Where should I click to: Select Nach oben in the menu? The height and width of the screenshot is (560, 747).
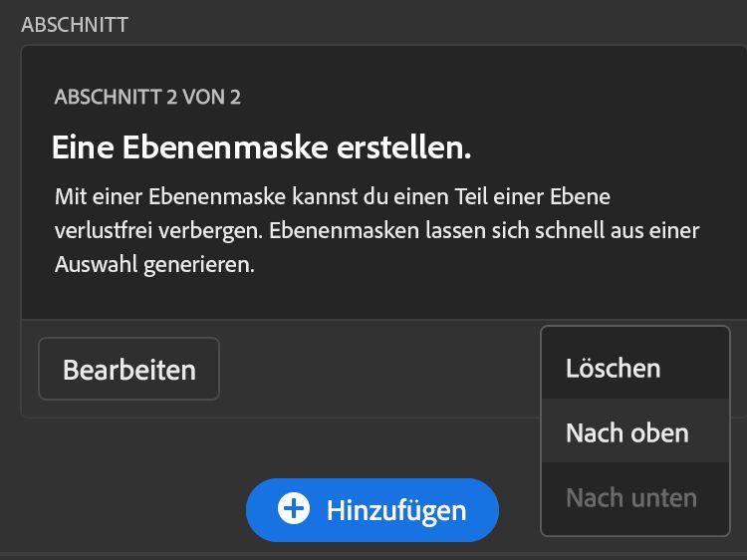(x=626, y=432)
